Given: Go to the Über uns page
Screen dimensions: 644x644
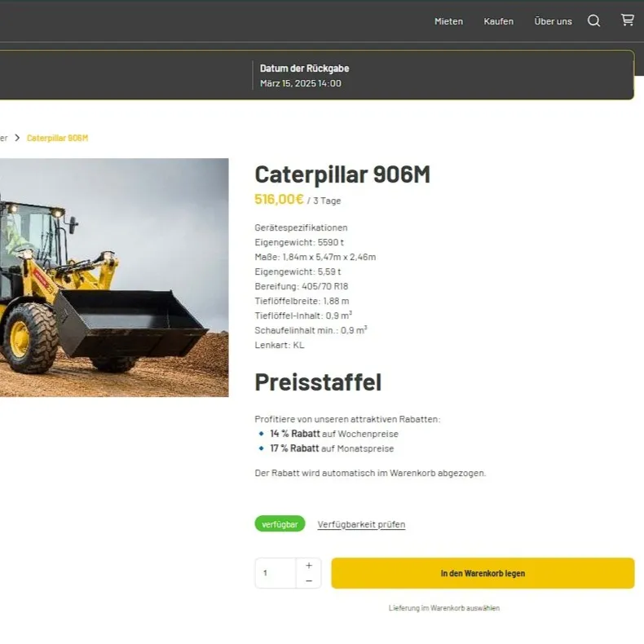Looking at the screenshot, I should tap(553, 21).
